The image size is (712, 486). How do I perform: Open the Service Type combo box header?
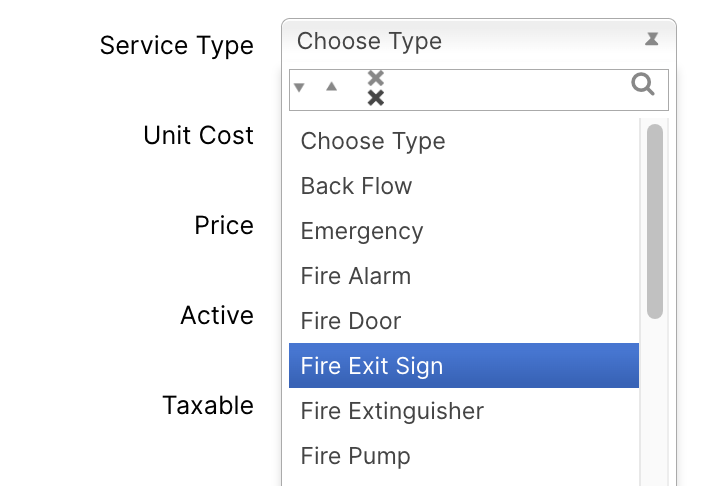pos(479,41)
